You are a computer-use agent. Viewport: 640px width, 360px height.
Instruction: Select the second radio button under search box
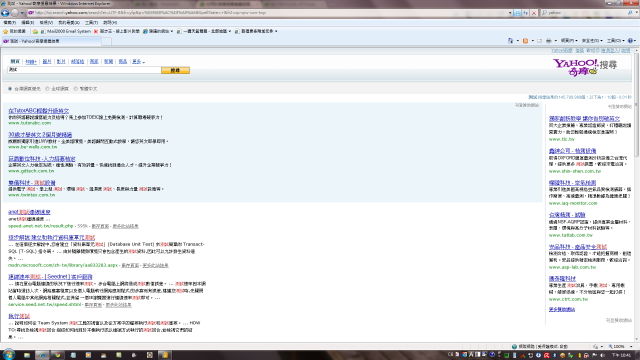pos(47,89)
